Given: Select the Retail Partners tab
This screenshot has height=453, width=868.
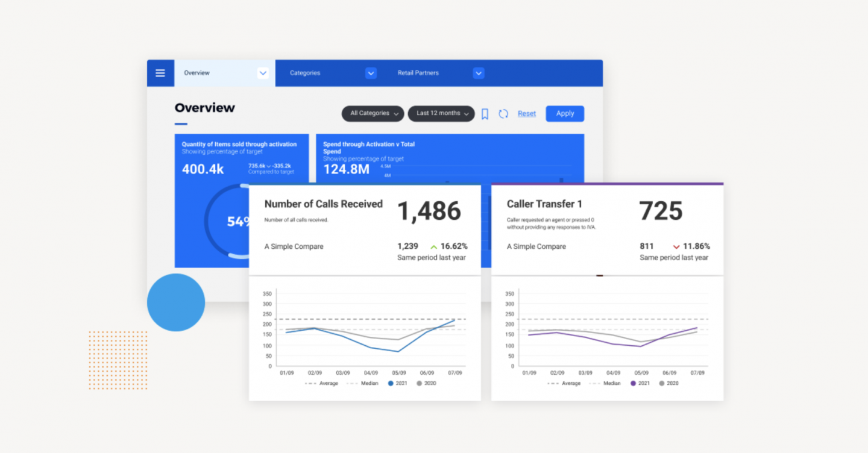Looking at the screenshot, I should pyautogui.click(x=418, y=73).
